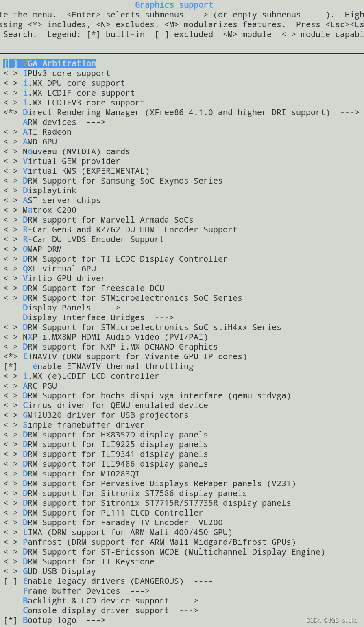This screenshot has width=364, height=627.
Task: Toggle the VGA Arbitration checkbox
Action: click(x=11, y=63)
